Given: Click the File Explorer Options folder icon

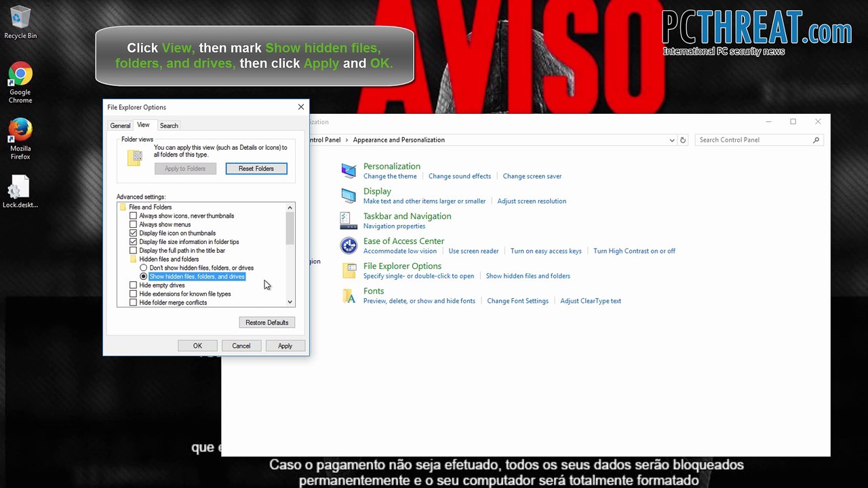Looking at the screenshot, I should [x=349, y=270].
